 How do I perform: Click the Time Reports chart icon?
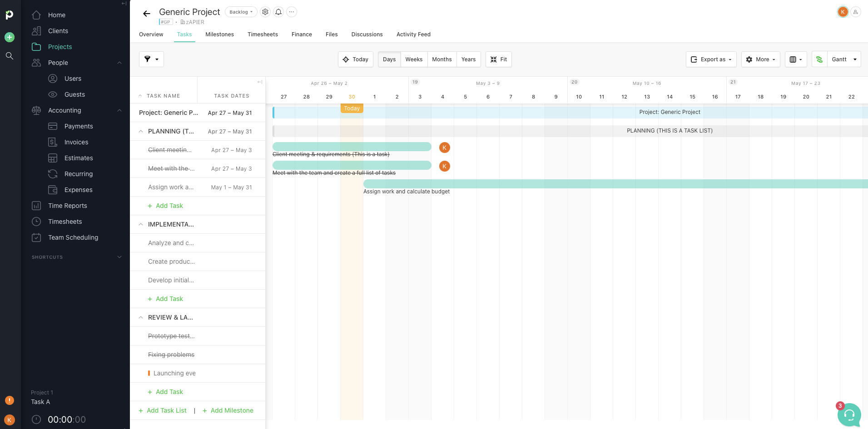pyautogui.click(x=36, y=206)
